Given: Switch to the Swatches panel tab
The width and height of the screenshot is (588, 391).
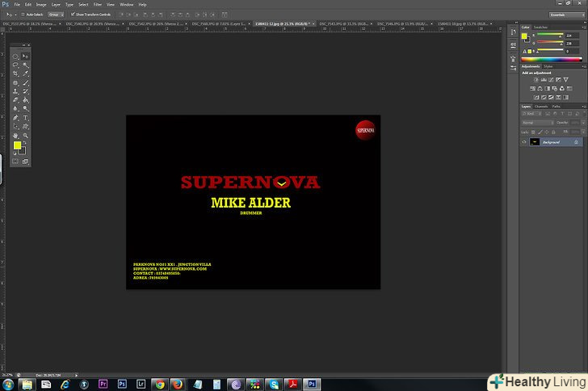Looking at the screenshot, I should point(540,27).
